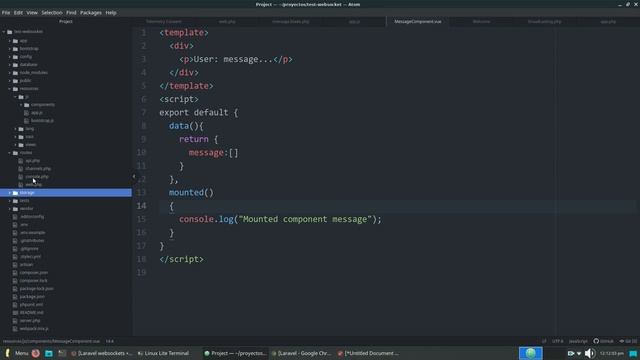
Task: Open app.js in the tree
Action: click(37, 113)
